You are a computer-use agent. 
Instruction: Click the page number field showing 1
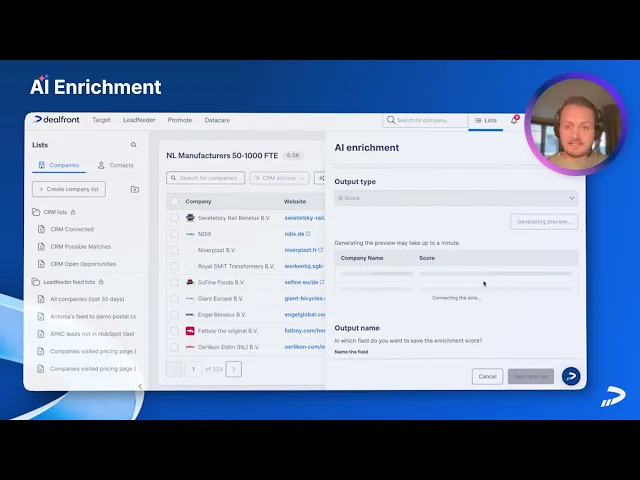[193, 369]
